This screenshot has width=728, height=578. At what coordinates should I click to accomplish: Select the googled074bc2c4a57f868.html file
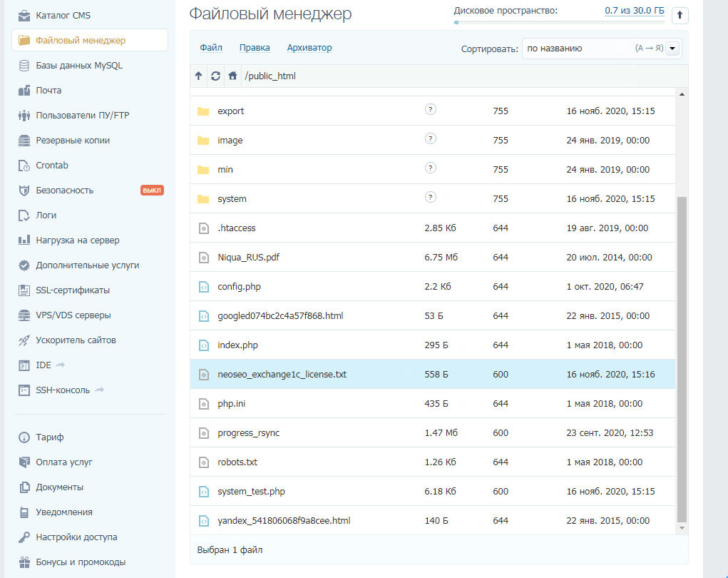[433, 316]
